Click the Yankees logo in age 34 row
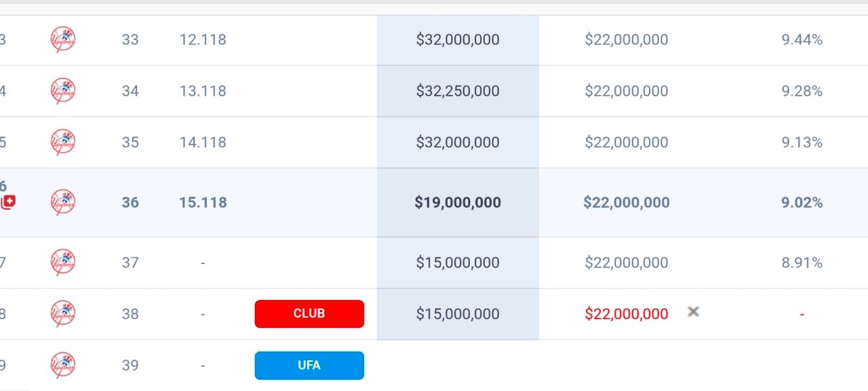 pos(63,91)
